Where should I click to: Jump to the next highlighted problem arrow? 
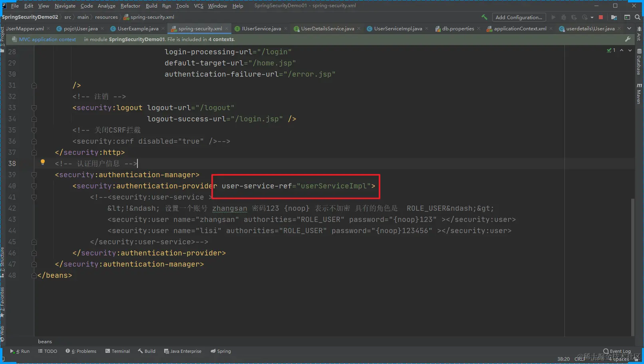click(630, 50)
